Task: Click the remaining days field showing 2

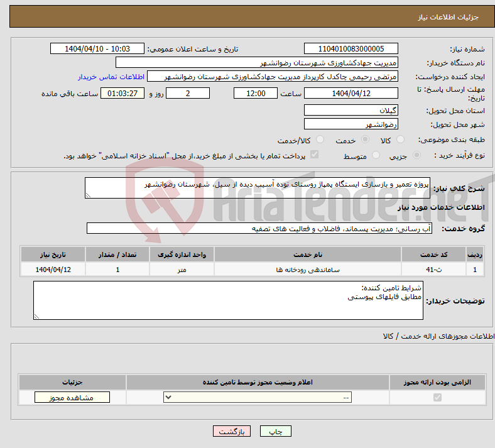Action: 188,93
